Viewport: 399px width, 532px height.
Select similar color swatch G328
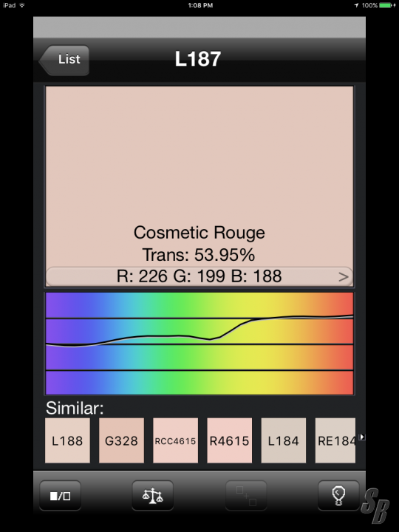point(121,440)
